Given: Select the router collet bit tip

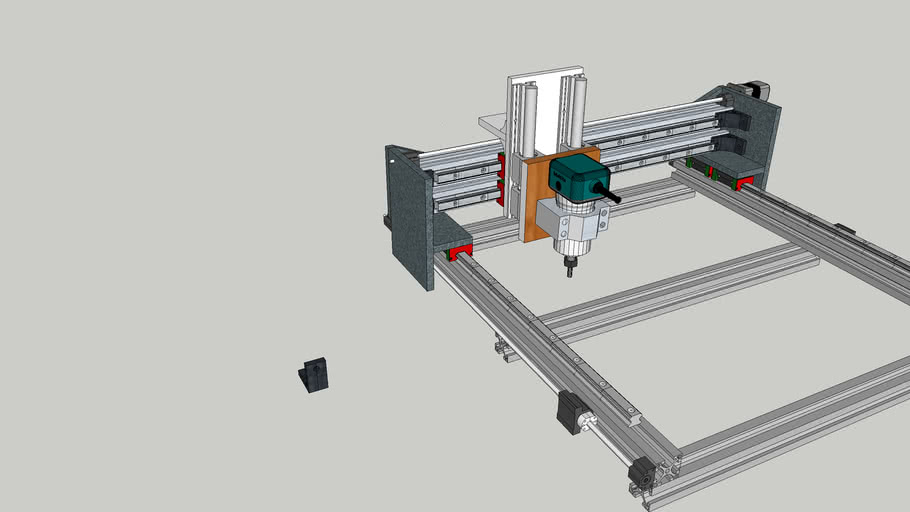Looking at the screenshot, I should coord(572,267).
